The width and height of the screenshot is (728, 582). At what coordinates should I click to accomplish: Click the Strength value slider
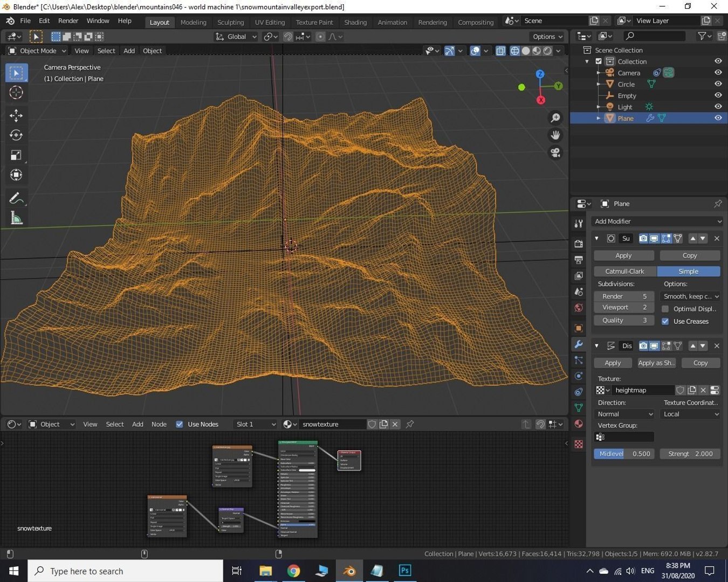click(690, 454)
